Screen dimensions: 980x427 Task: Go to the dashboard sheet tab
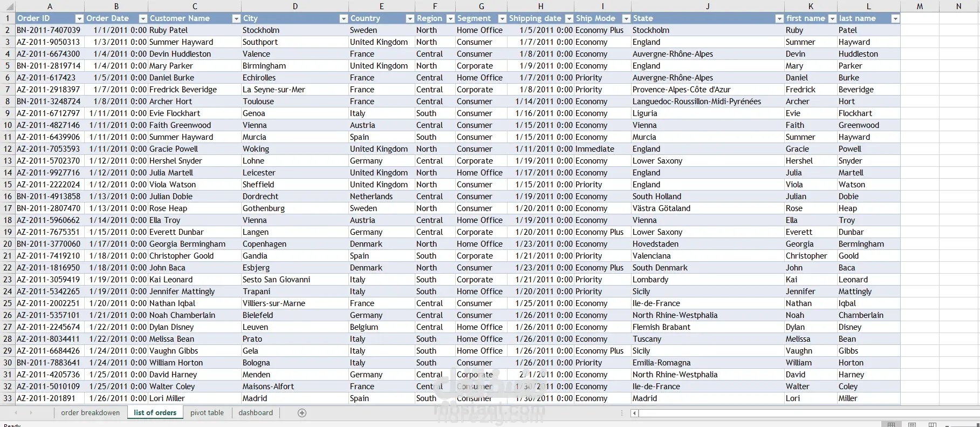pos(256,413)
